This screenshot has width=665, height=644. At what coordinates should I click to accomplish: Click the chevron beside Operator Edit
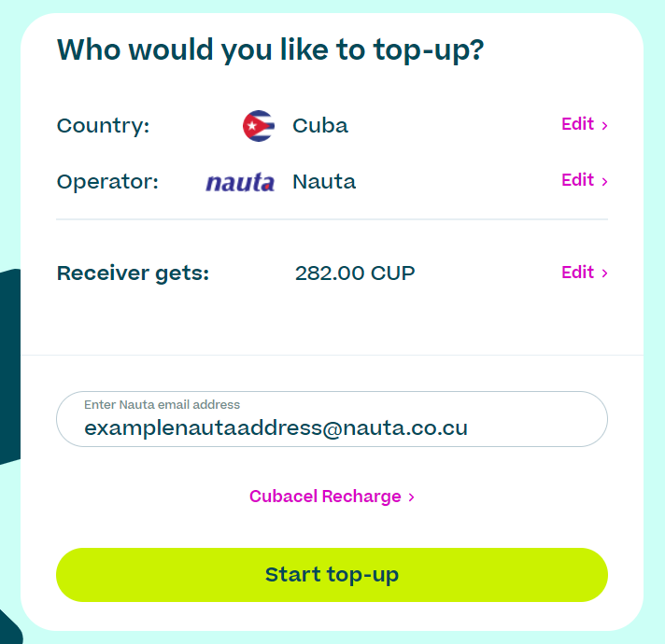pos(605,181)
